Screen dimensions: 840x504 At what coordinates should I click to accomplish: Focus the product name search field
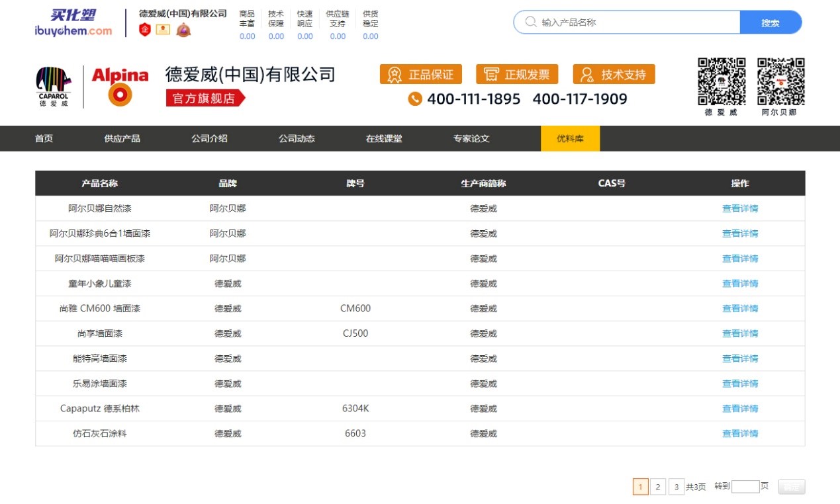pos(626,22)
